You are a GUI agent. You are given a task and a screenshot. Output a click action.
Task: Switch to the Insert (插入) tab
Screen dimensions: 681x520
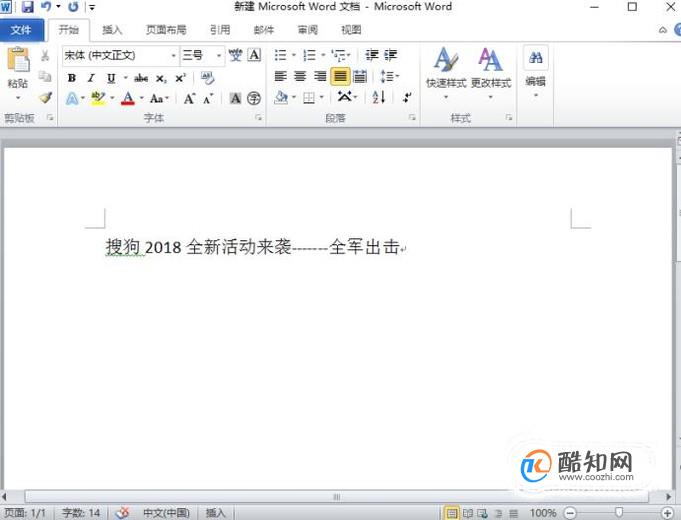112,30
